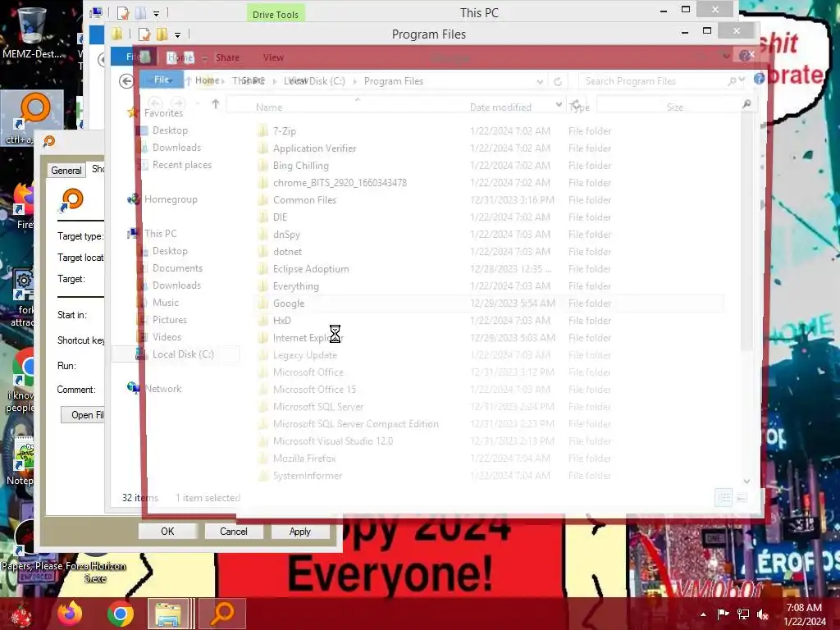Click File Explorer taskbar button
This screenshot has width=840, height=630.
click(168, 614)
